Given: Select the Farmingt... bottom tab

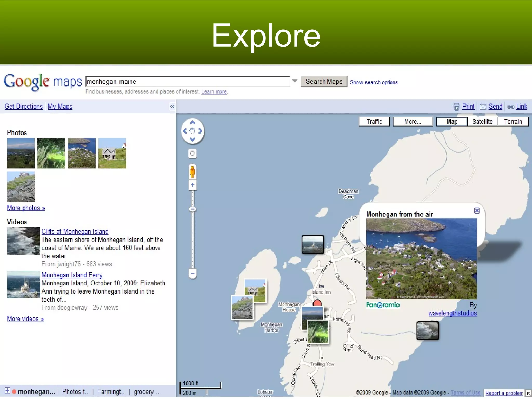Looking at the screenshot, I should coord(111,391).
